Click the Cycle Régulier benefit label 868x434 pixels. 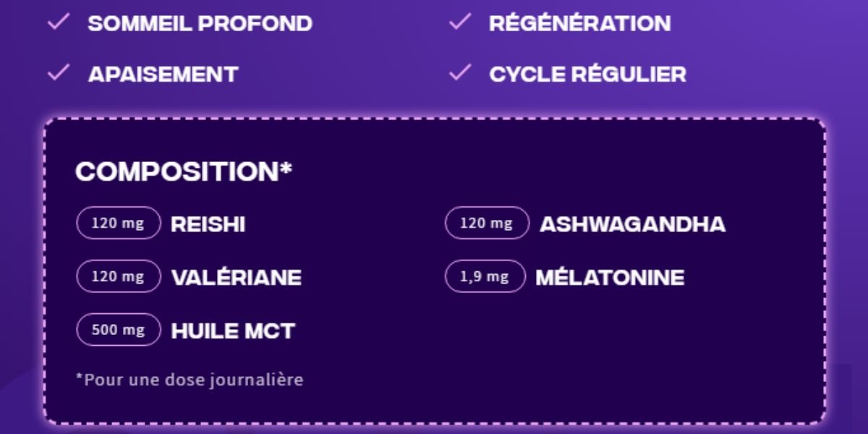(x=588, y=74)
